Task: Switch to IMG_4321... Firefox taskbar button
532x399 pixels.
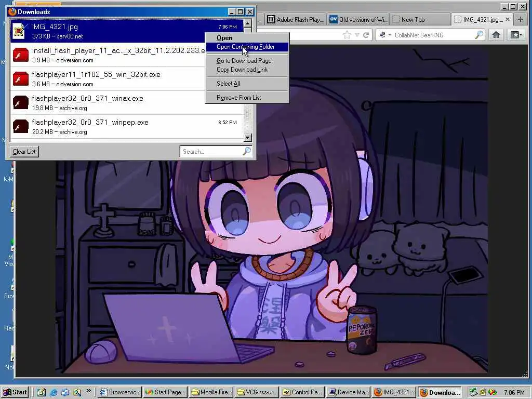Action: point(394,392)
